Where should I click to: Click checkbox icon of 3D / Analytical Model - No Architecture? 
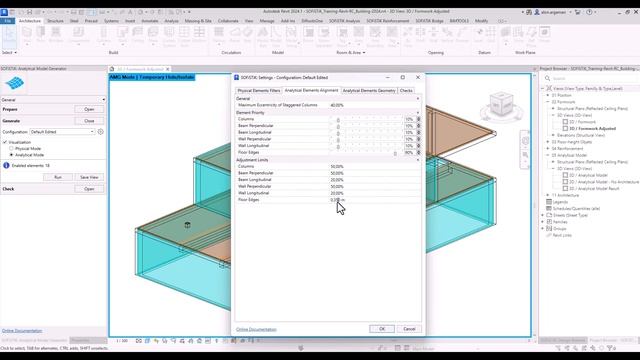[x=565, y=182]
